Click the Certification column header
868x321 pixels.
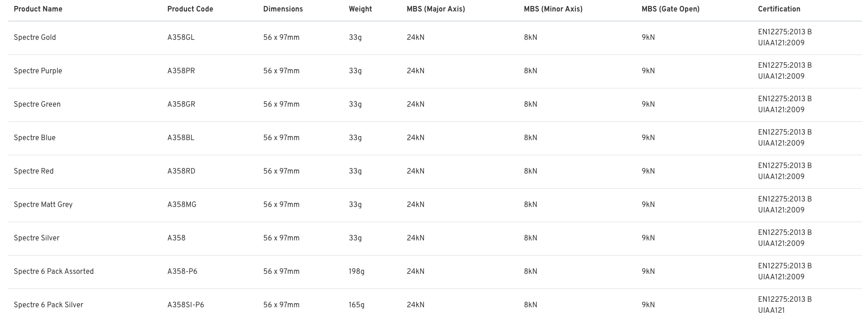(x=779, y=9)
